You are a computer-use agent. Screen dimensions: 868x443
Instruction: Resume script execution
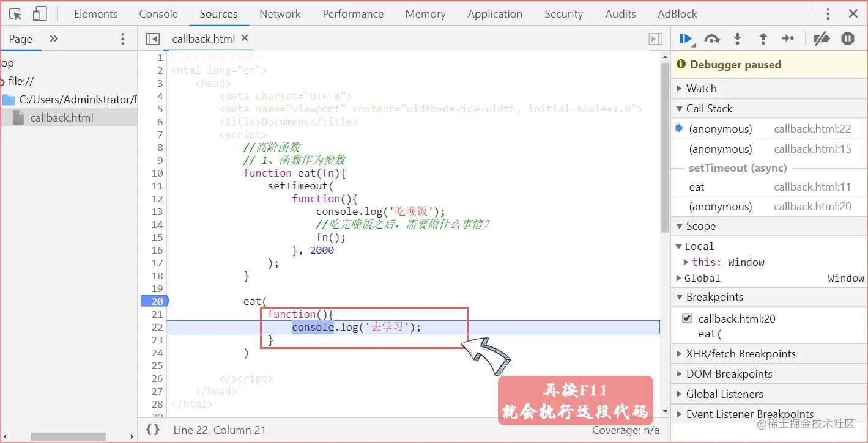click(686, 38)
